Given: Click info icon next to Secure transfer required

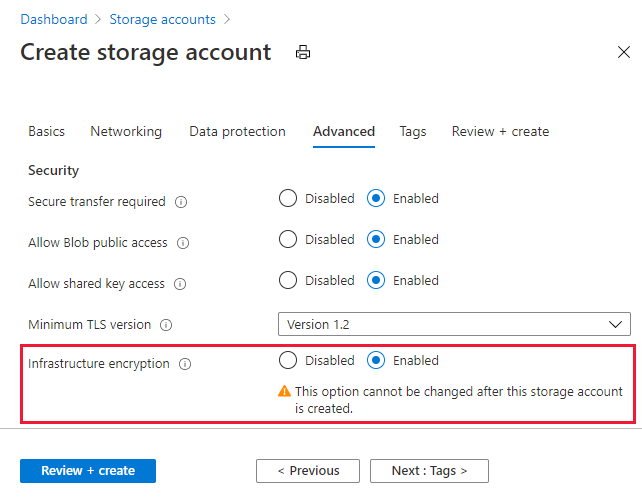Looking at the screenshot, I should click(181, 202).
